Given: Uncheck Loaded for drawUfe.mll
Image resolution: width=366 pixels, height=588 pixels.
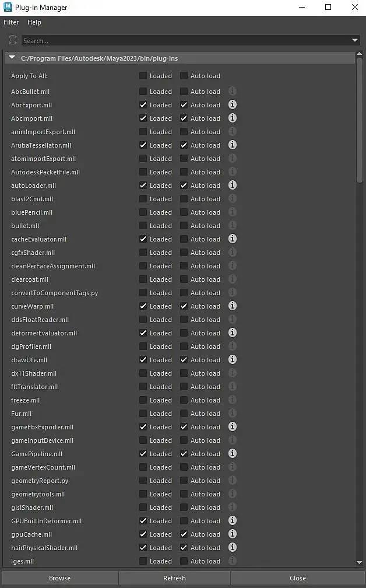Looking at the screenshot, I should pos(143,360).
